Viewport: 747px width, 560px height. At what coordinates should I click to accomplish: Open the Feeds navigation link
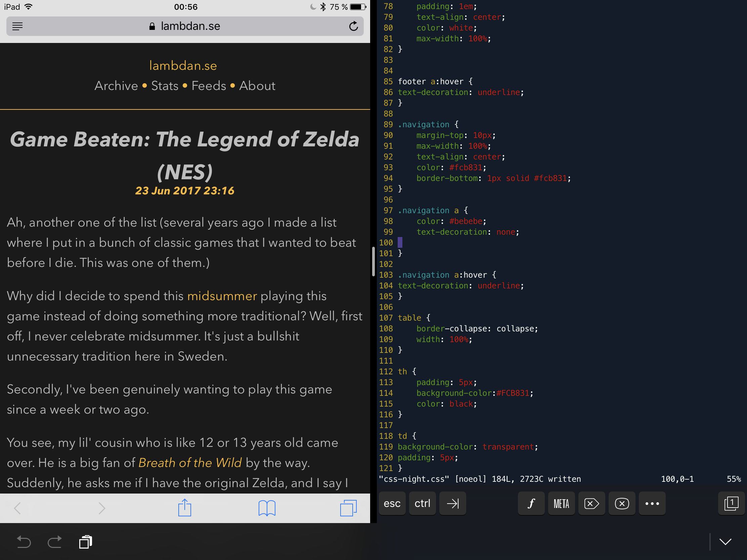tap(209, 86)
